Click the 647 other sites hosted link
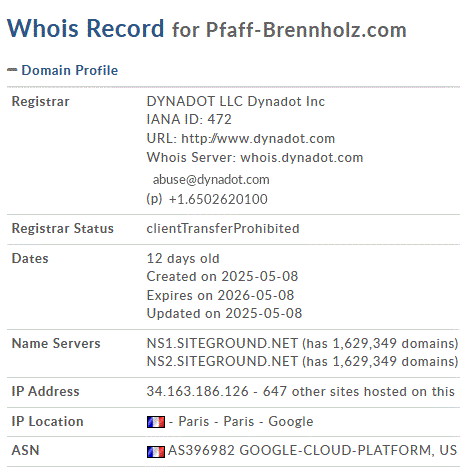461x471 pixels. click(359, 391)
